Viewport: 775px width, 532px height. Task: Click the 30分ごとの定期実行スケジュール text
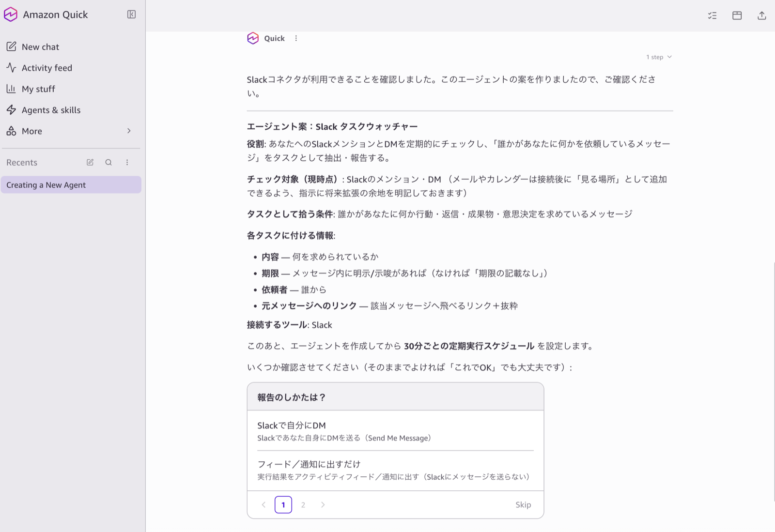pyautogui.click(x=469, y=346)
